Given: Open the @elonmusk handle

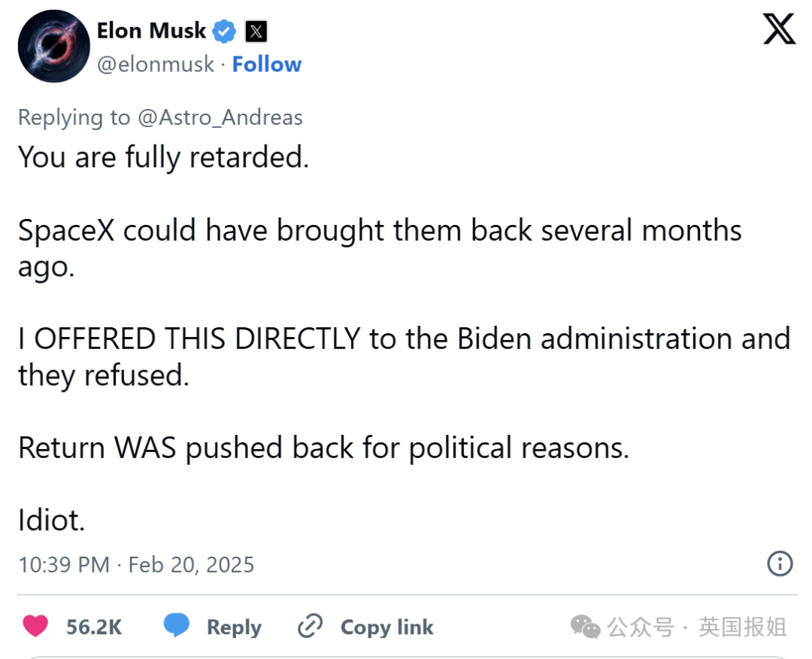Looking at the screenshot, I should [x=156, y=64].
